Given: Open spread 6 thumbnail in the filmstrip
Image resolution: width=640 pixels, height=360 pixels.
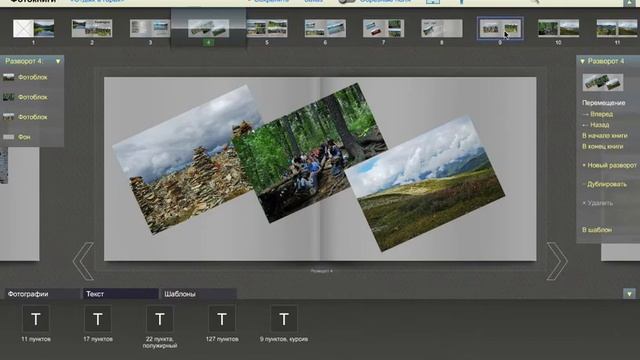Looking at the screenshot, I should (x=325, y=29).
